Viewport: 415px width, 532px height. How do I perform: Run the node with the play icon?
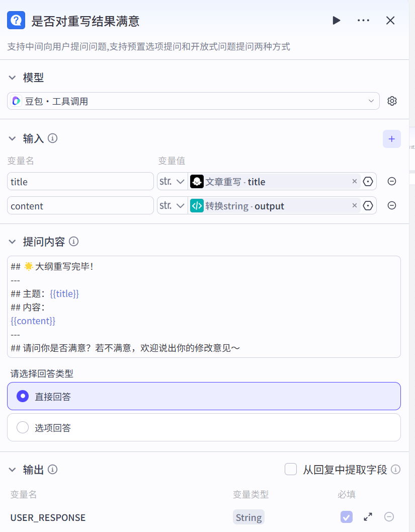336,21
